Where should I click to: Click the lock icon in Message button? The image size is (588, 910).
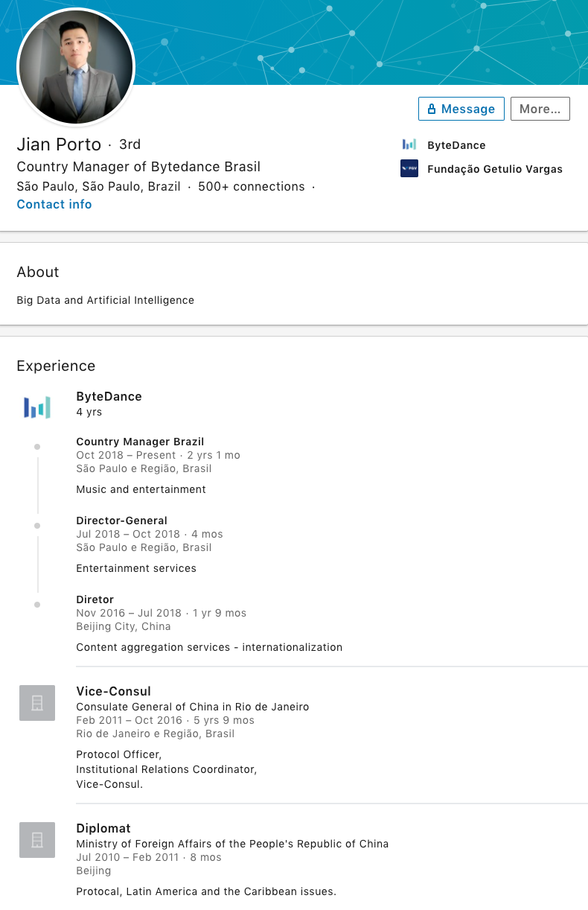click(432, 109)
